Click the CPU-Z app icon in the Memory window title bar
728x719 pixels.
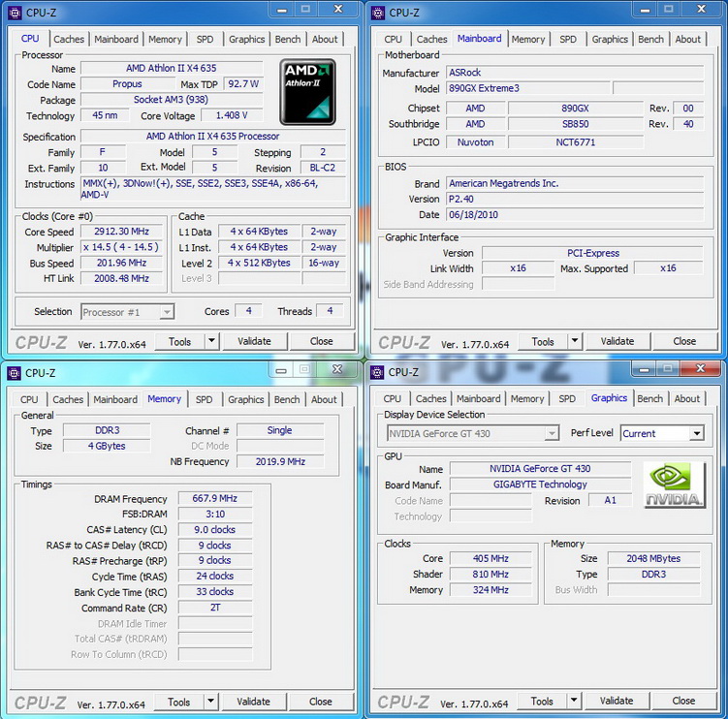(14, 373)
